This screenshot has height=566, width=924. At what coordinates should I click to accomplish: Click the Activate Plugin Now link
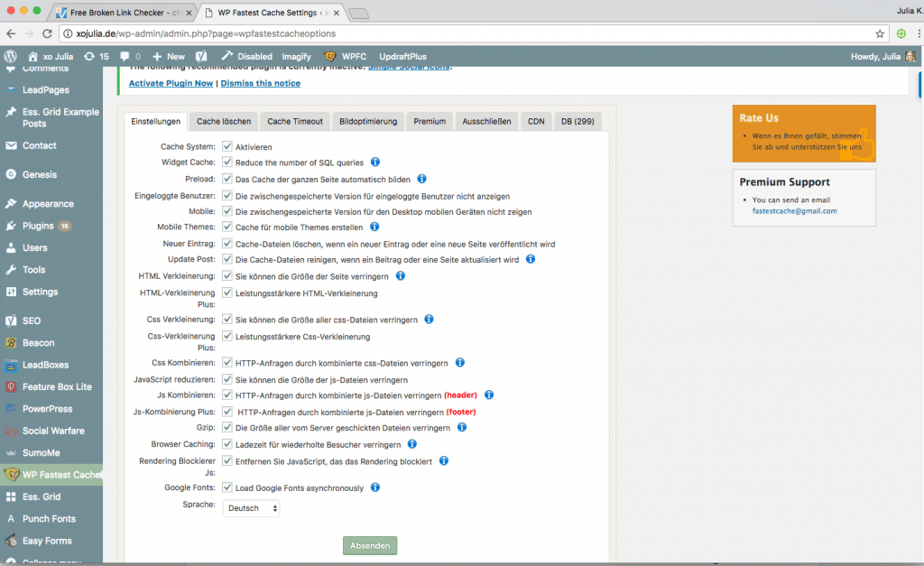tap(171, 82)
